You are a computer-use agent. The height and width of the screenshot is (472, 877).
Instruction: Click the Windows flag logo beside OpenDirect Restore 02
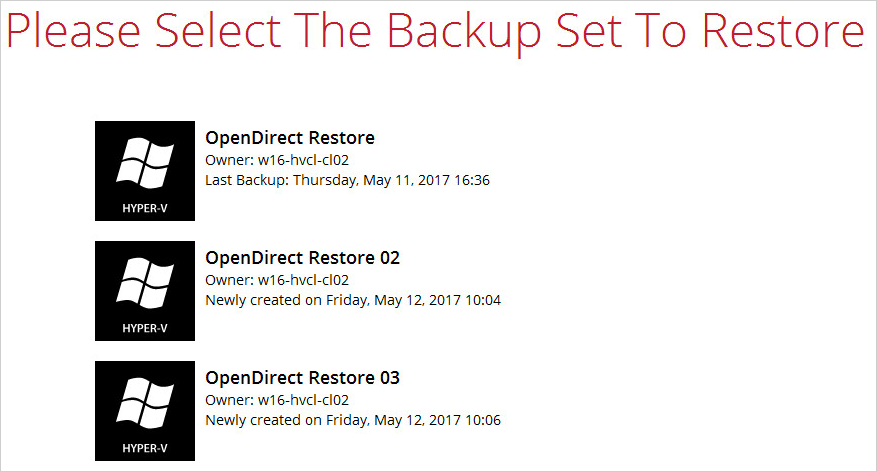[x=145, y=283]
